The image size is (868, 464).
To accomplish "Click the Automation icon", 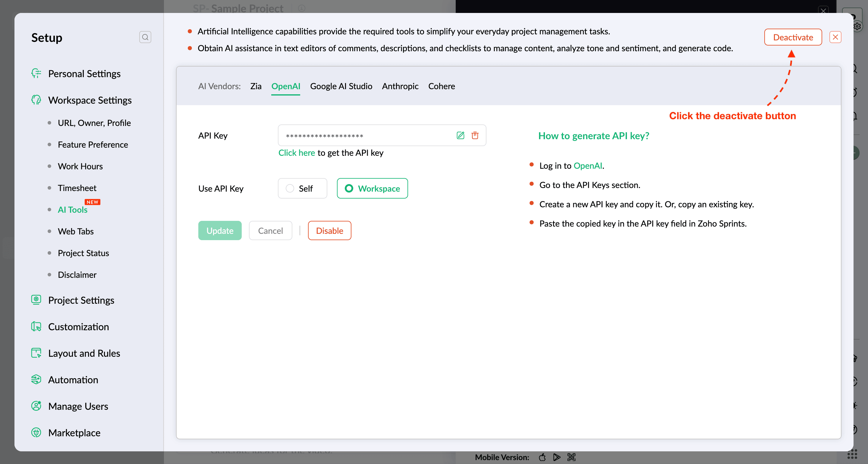I will (36, 379).
